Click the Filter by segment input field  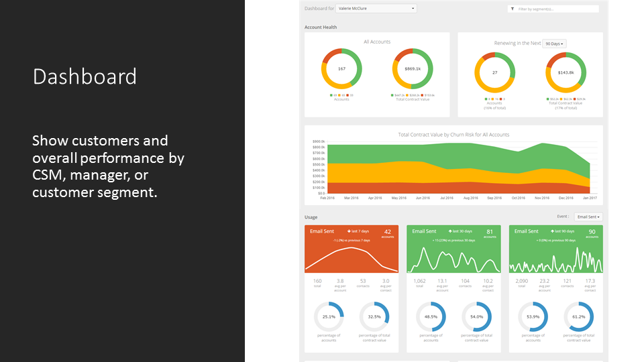coord(553,9)
